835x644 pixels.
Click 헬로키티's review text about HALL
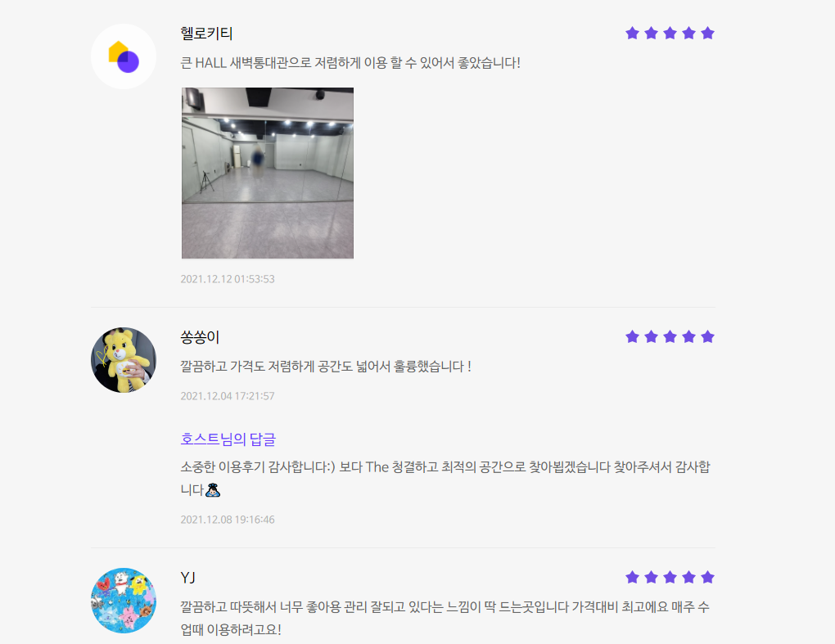tap(350, 63)
